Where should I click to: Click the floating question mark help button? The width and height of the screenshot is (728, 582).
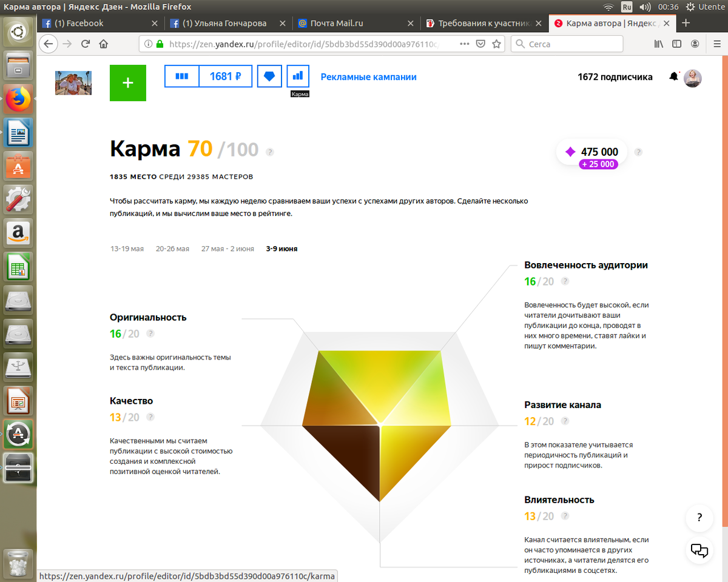(699, 518)
